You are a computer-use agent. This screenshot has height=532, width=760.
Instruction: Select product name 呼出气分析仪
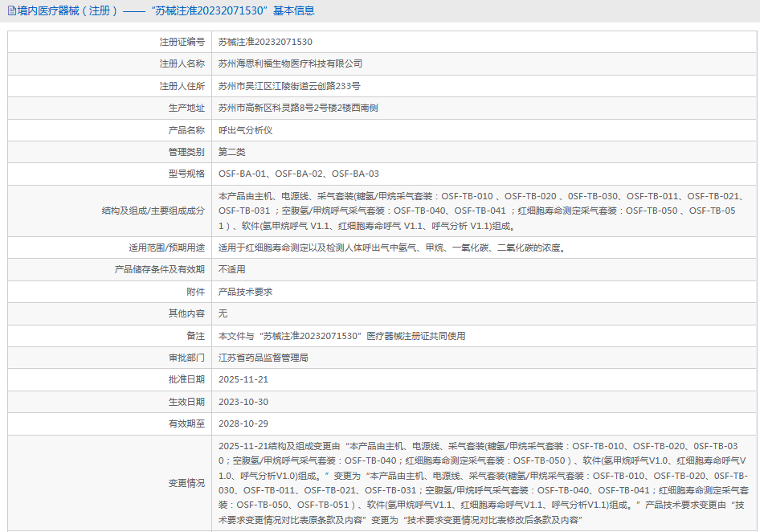point(245,130)
